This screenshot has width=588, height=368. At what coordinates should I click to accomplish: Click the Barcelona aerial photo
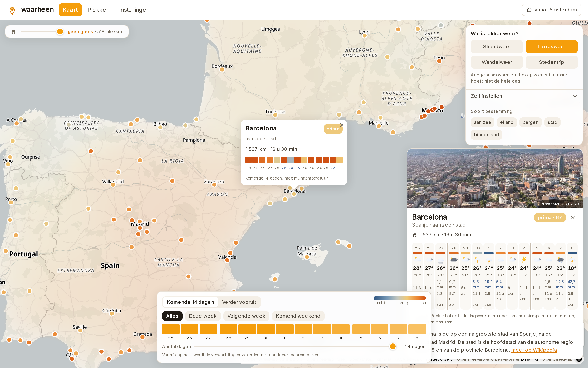tap(495, 178)
